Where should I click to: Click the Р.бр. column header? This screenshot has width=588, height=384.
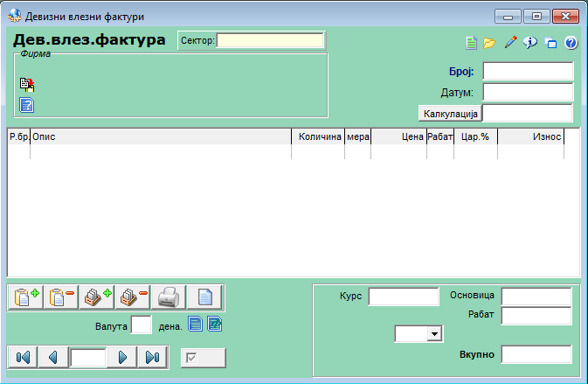point(19,136)
